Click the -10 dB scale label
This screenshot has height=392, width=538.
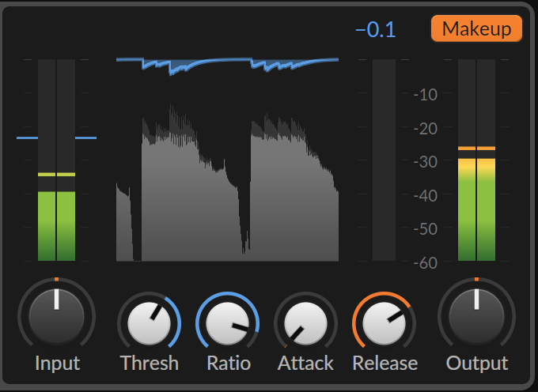(x=426, y=95)
